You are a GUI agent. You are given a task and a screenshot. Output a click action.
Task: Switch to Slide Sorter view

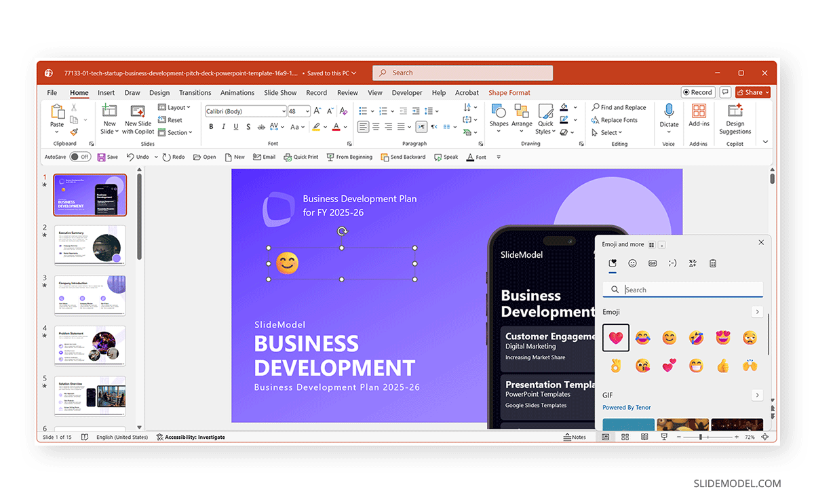(x=625, y=437)
